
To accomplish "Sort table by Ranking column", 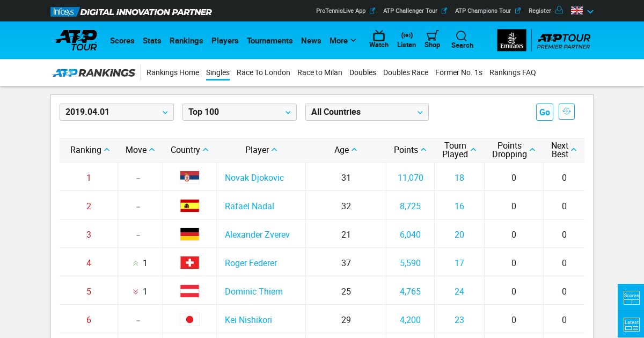I will click(90, 150).
